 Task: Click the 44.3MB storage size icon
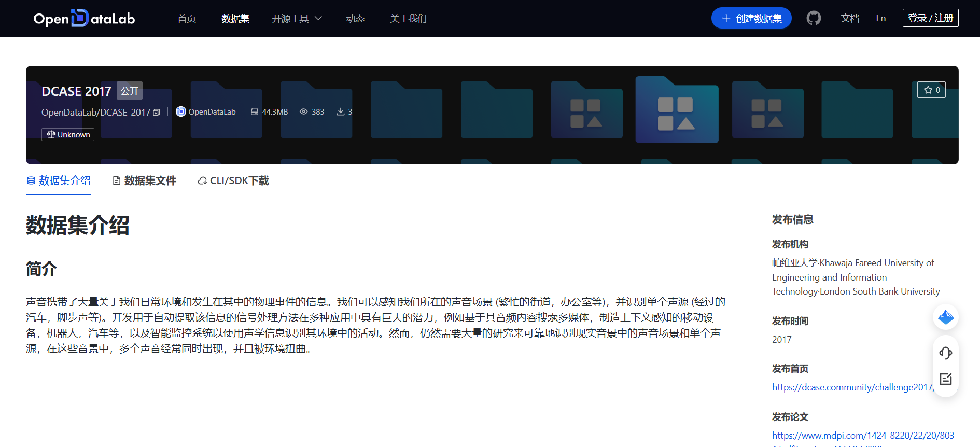(255, 111)
